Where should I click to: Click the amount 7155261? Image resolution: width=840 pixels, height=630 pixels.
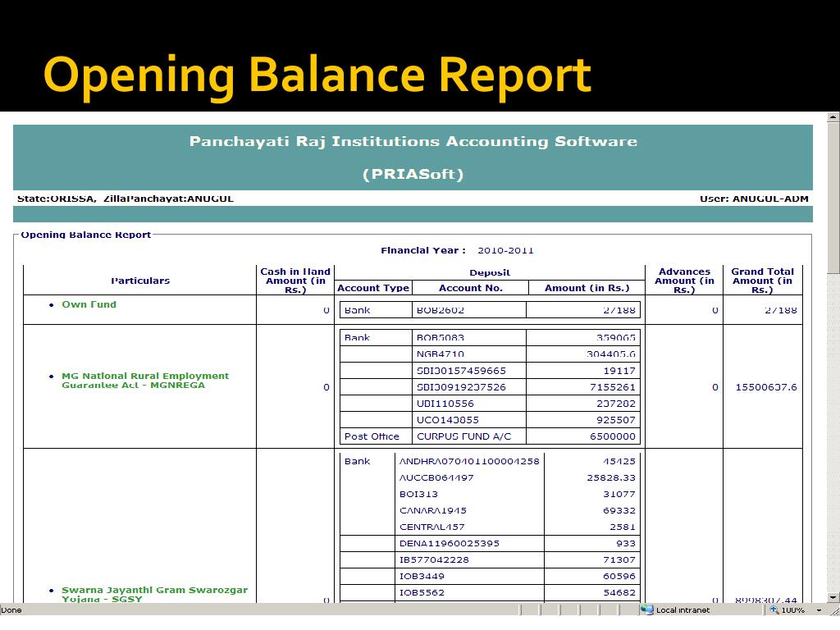pos(613,387)
